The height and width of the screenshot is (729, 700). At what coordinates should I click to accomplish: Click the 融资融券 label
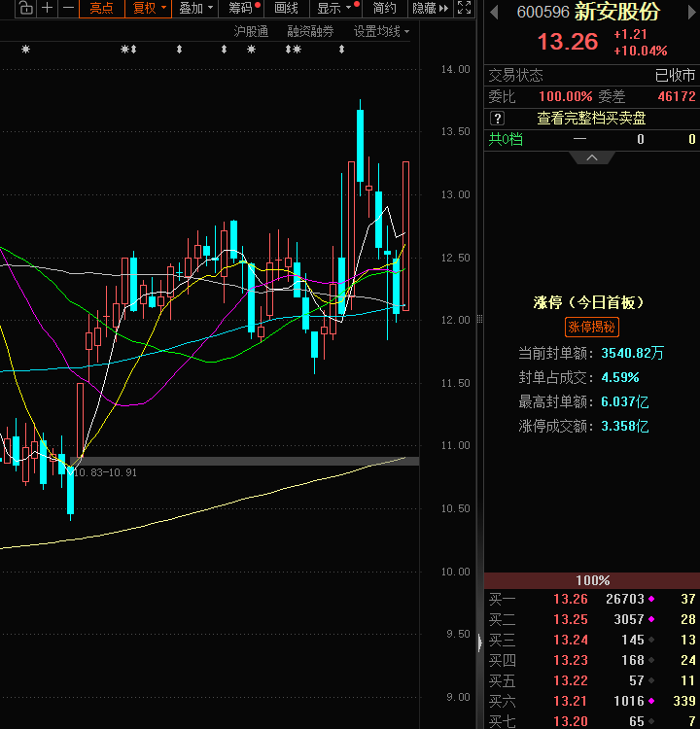pyautogui.click(x=310, y=32)
